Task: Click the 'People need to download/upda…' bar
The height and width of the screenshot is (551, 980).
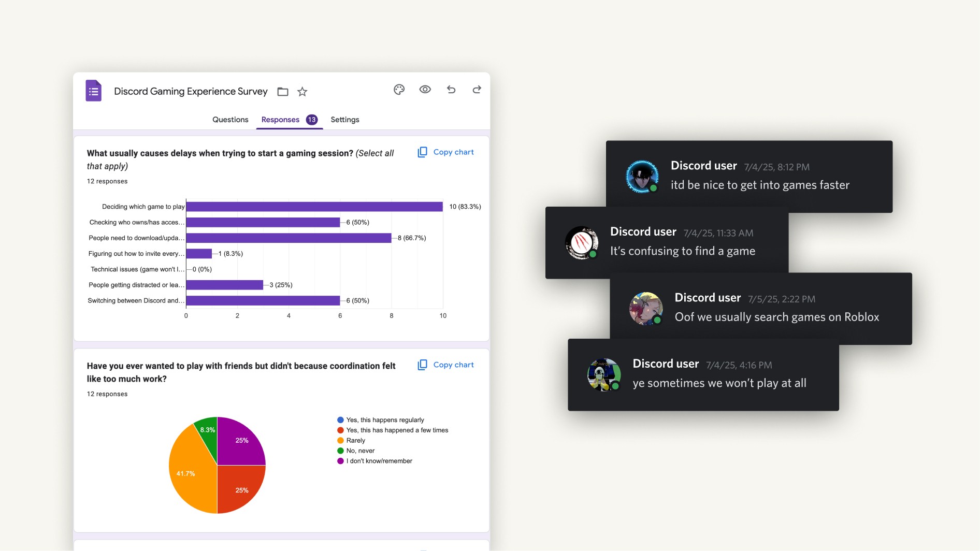Action: [289, 238]
